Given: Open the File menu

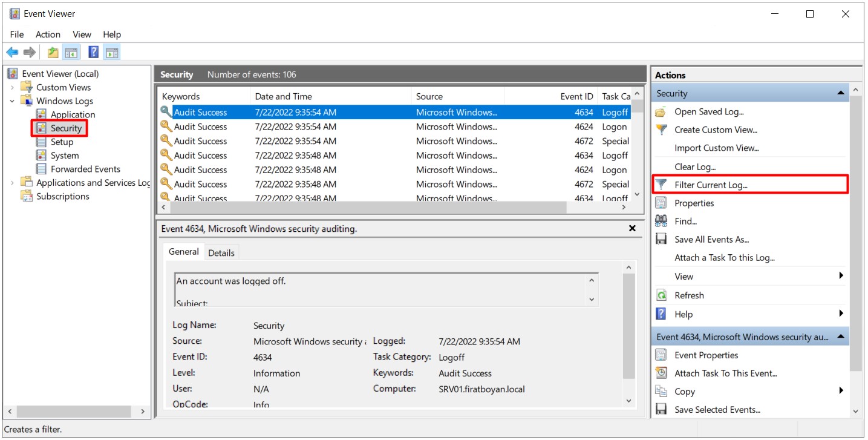Looking at the screenshot, I should point(17,34).
